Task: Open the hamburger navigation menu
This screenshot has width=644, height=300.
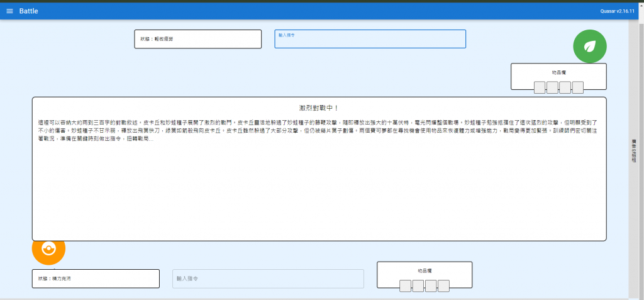Action: coord(9,11)
